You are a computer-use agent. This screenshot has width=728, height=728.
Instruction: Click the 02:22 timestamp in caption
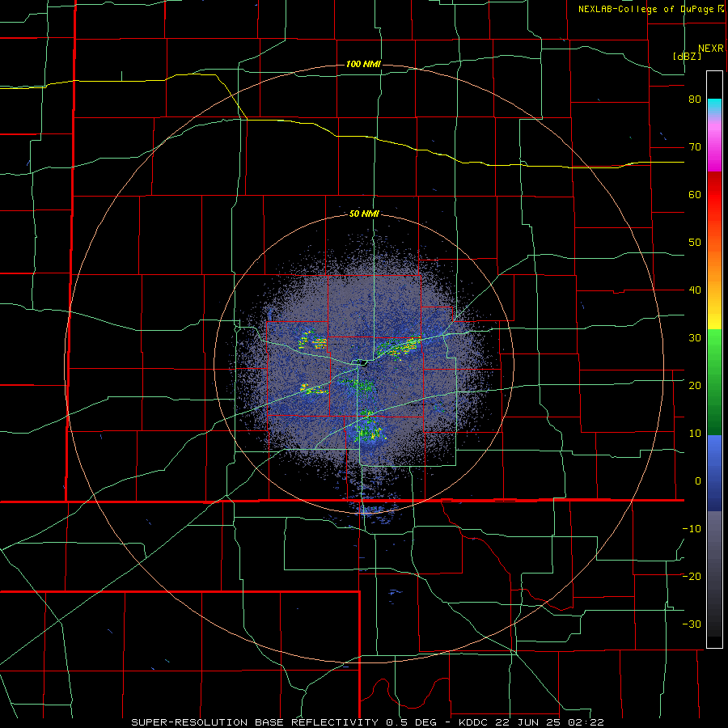click(586, 722)
